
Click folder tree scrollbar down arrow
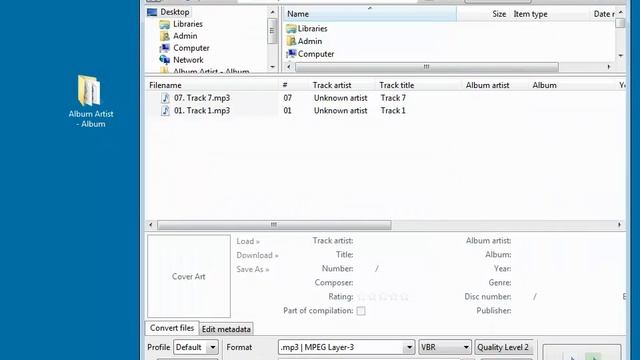(273, 67)
